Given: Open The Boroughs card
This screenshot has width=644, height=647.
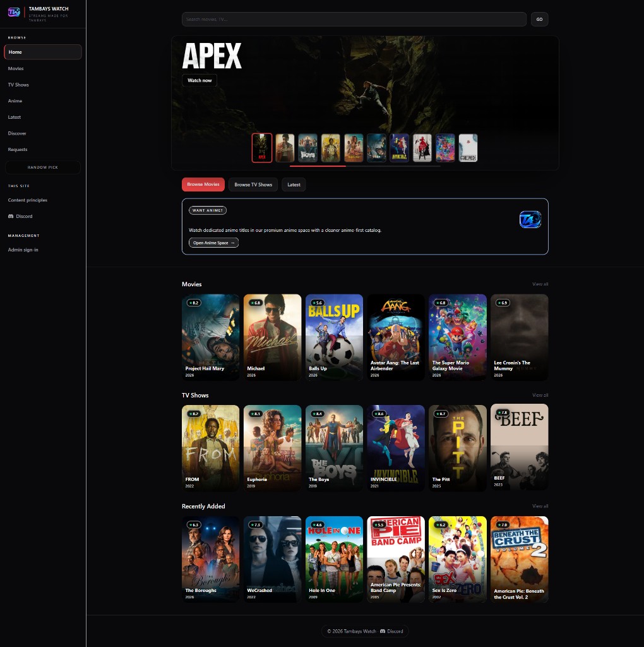Looking at the screenshot, I should click(211, 559).
